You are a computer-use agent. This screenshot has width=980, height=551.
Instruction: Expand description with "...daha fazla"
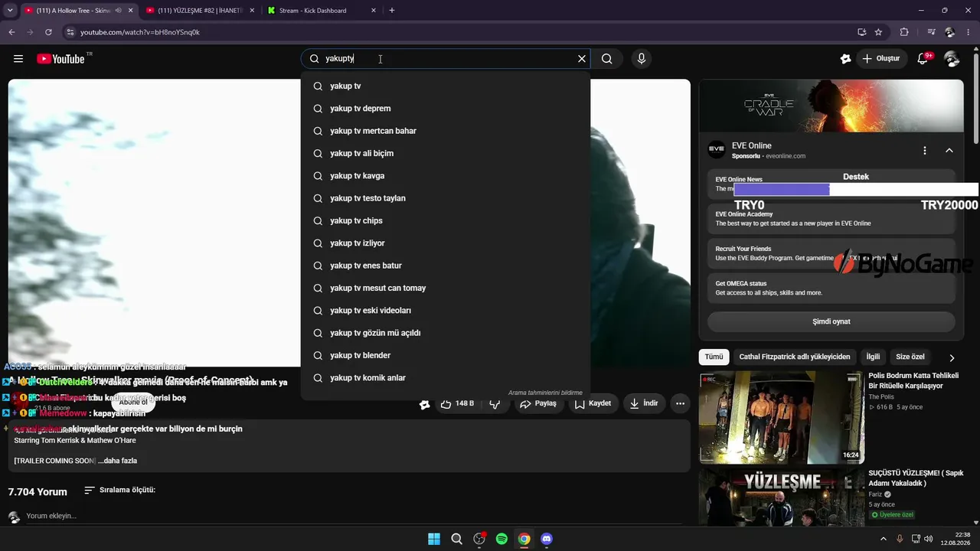coord(117,461)
